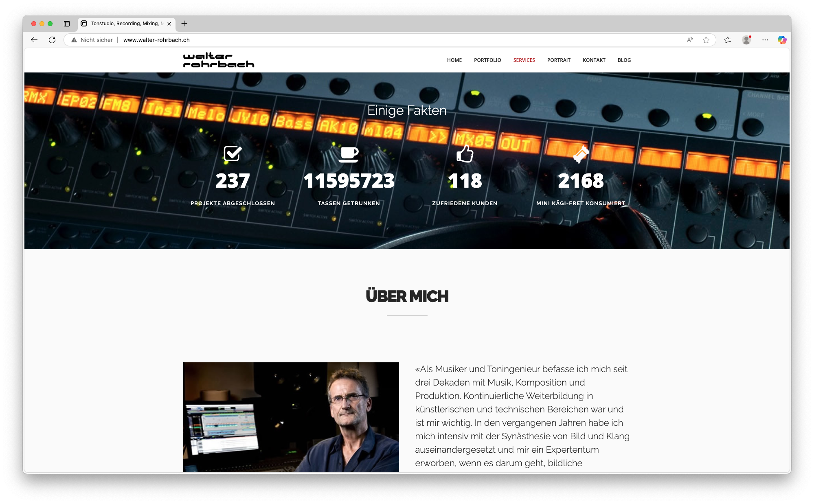
Task: Click the walter rohrbach logo
Action: (x=219, y=60)
